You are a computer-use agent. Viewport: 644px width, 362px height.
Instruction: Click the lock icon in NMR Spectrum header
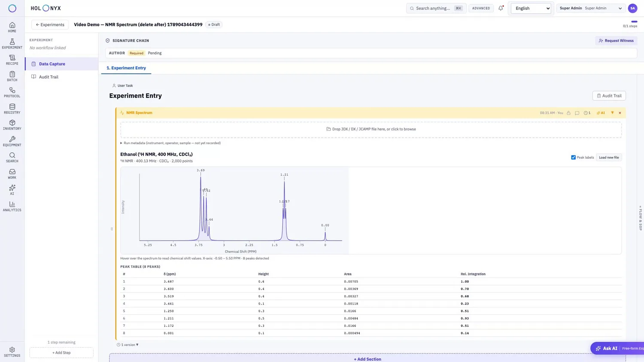(568, 113)
